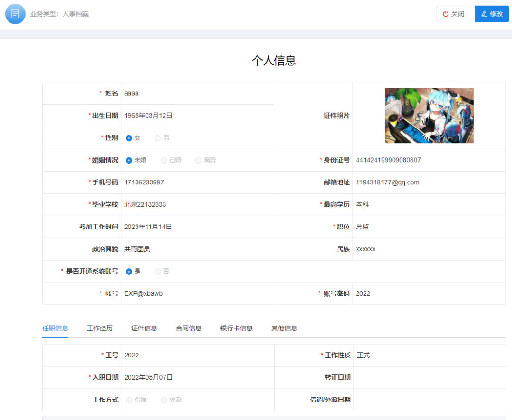Click work start date 2023年11月14日
The image size is (512, 420).
point(148,227)
